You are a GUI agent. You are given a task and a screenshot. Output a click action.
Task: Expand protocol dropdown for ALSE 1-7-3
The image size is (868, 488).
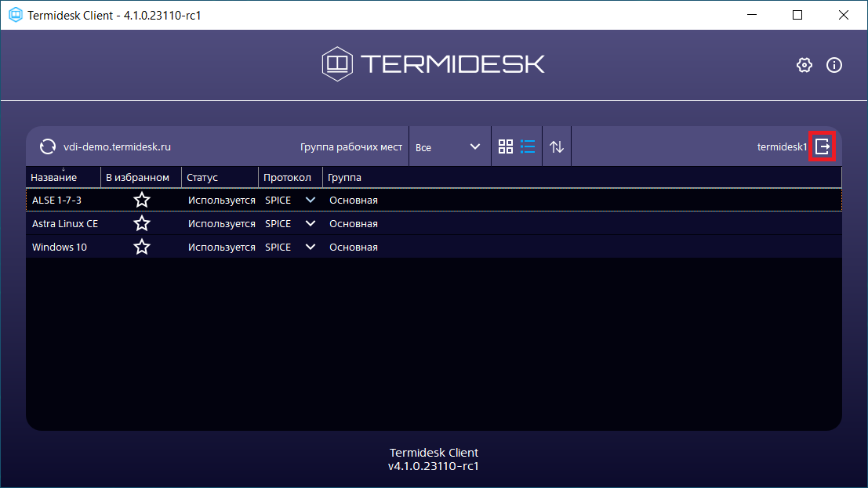311,201
